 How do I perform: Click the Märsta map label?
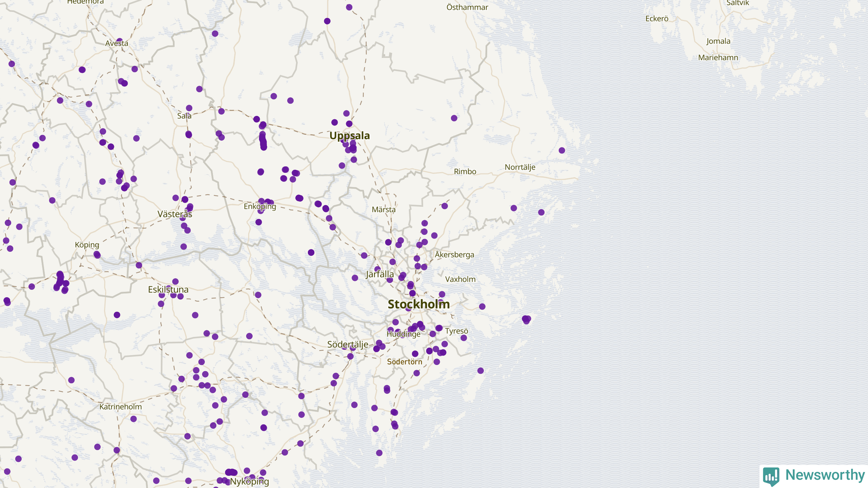pos(383,209)
